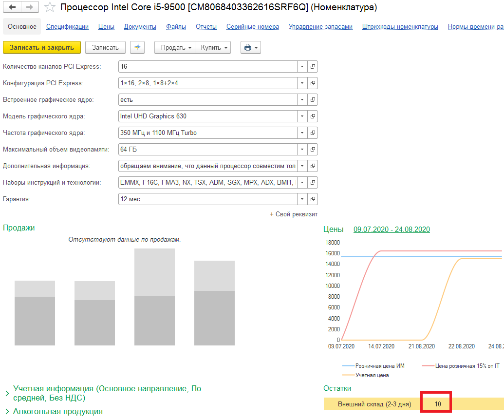Expand the Алкогольная продукция section
The width and height of the screenshot is (504, 420).
click(58, 411)
